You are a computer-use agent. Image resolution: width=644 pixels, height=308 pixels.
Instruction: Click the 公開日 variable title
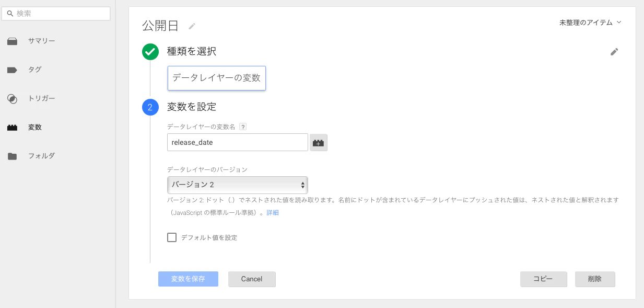coord(160,26)
